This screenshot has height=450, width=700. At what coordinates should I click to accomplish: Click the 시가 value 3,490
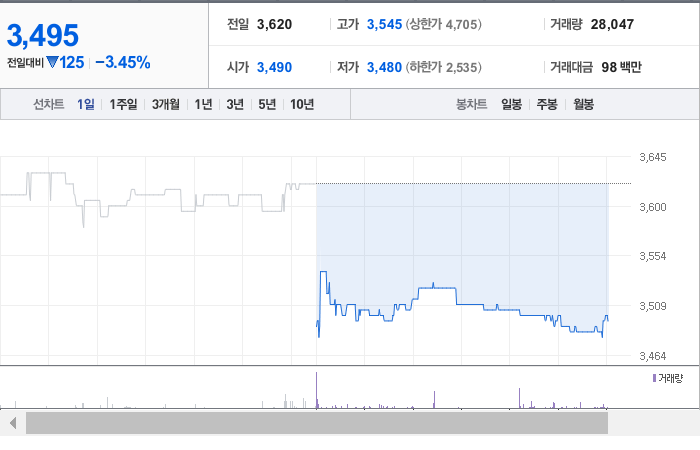(x=274, y=67)
